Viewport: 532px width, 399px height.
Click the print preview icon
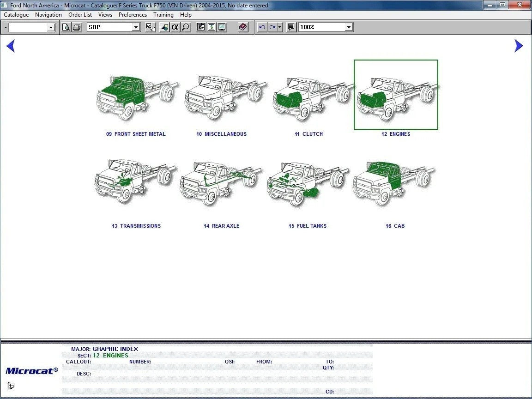click(x=66, y=27)
